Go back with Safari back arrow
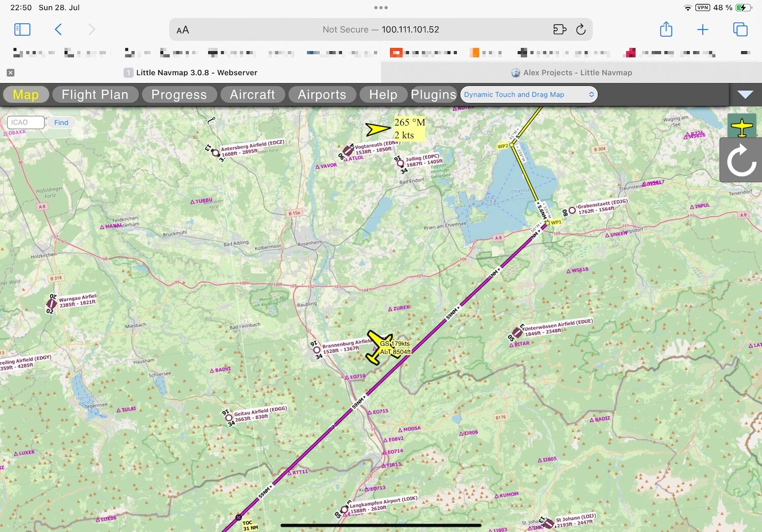 tap(58, 29)
